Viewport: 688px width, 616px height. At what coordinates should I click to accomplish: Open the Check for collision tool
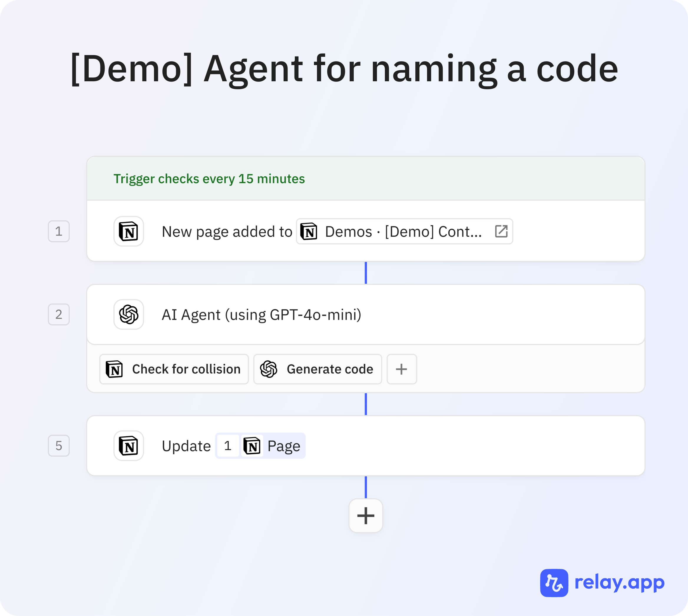186,369
